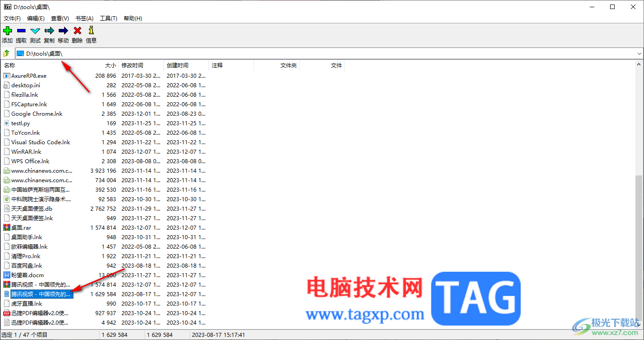Select the 桌面助手.lnk file name
Screen dimensions: 644x340
(27, 237)
